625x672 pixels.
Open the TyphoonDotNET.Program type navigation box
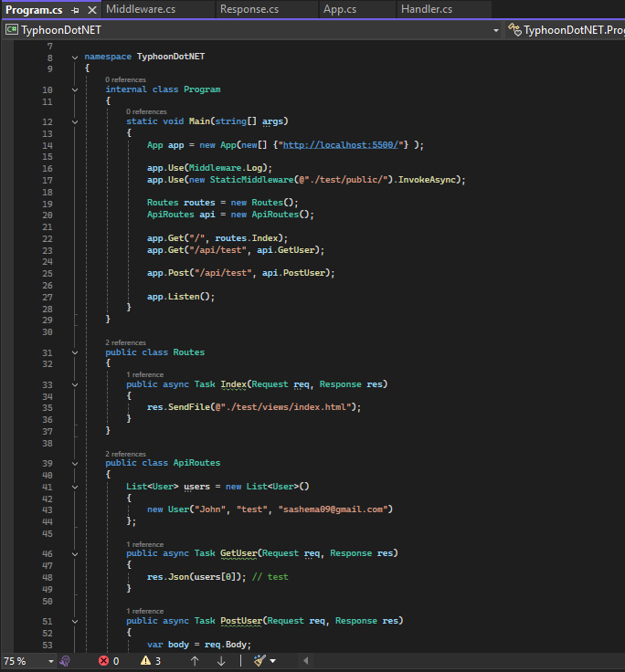[566, 30]
